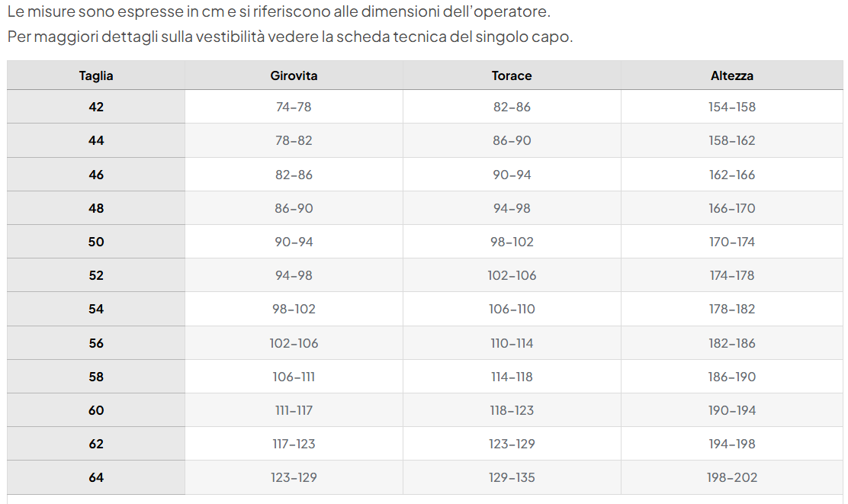The width and height of the screenshot is (848, 504).
Task: Select the size 58 row label
Action: pos(96,377)
